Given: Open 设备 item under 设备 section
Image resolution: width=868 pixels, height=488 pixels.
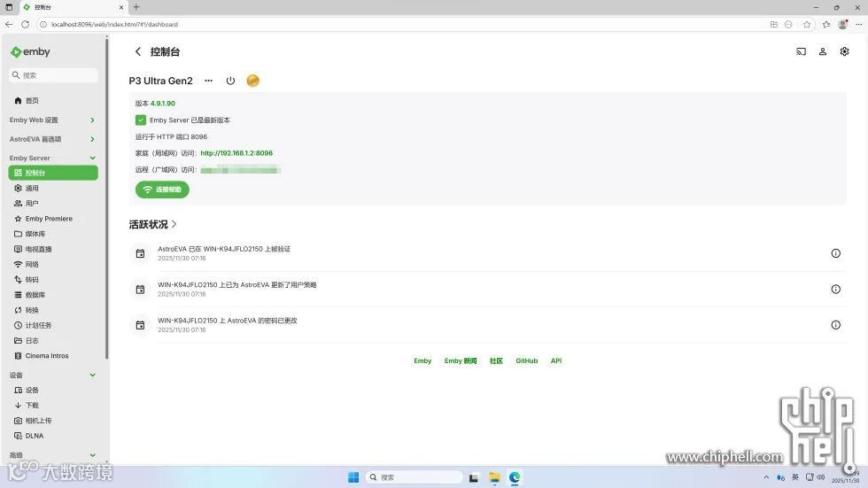Looking at the screenshot, I should tap(53, 390).
